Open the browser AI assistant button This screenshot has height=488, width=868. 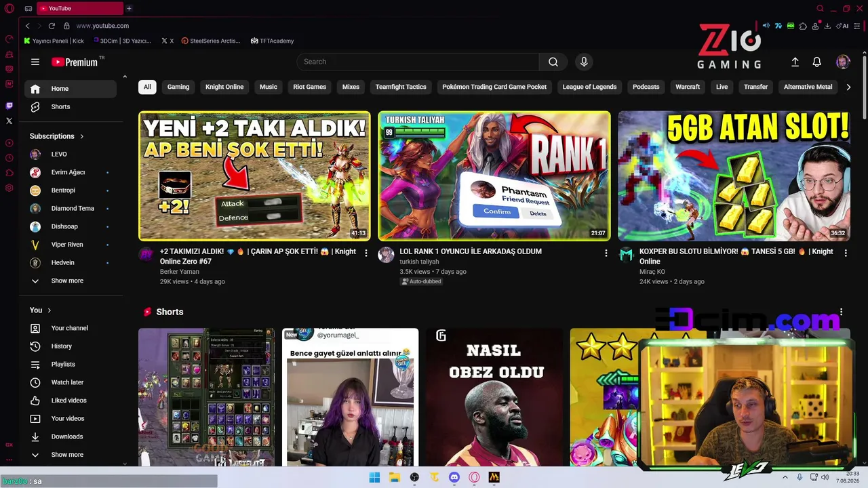tap(843, 26)
